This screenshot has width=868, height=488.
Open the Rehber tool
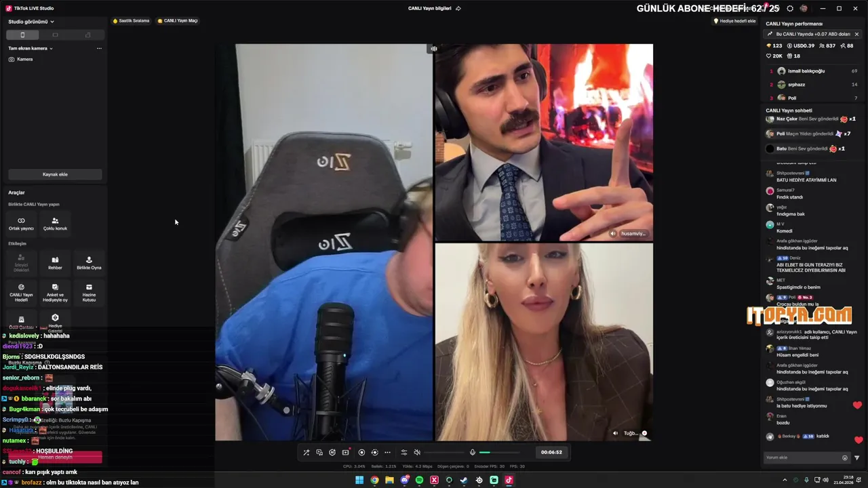pyautogui.click(x=55, y=263)
